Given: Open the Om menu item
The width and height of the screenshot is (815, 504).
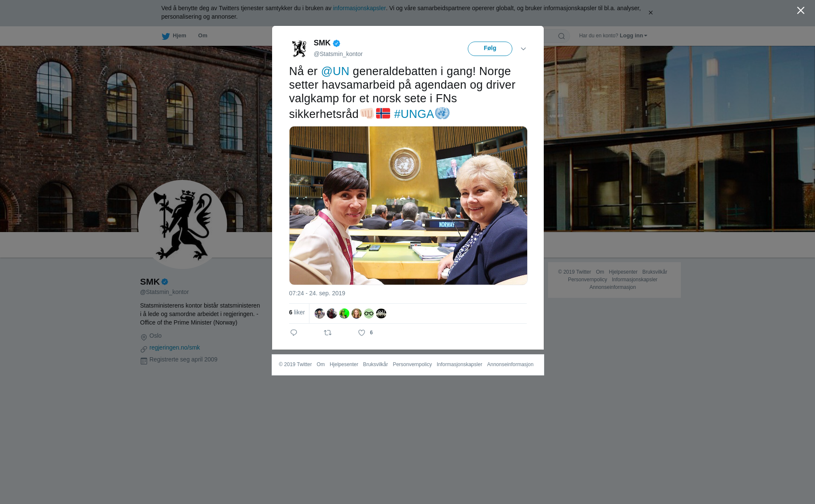Looking at the screenshot, I should point(203,36).
